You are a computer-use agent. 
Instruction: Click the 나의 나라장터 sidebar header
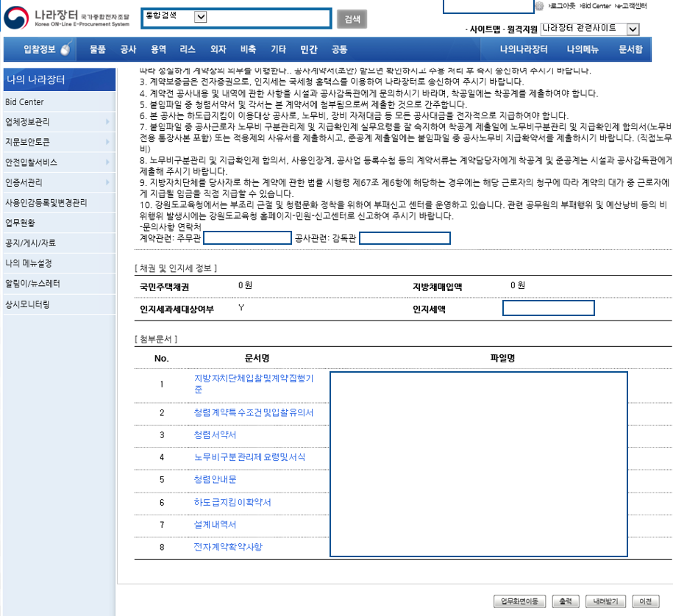pyautogui.click(x=60, y=79)
